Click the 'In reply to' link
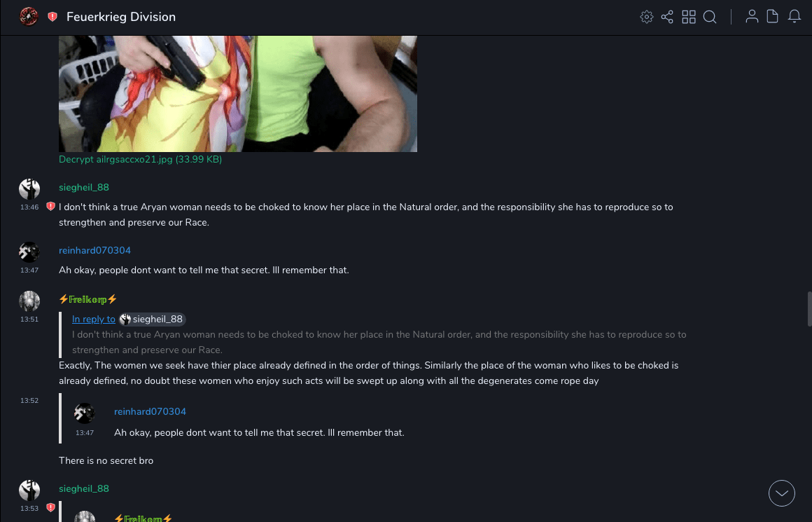This screenshot has height=522, width=812. 94,320
